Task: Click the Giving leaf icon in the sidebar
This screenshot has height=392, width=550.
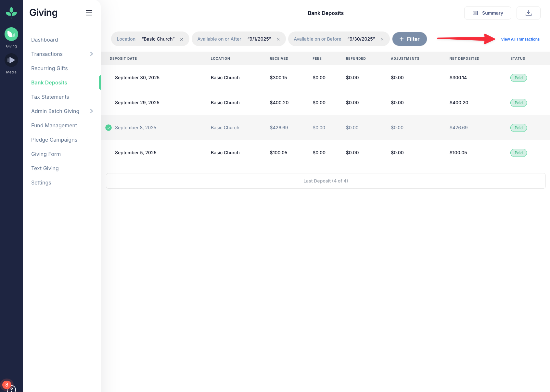Action: (x=11, y=34)
